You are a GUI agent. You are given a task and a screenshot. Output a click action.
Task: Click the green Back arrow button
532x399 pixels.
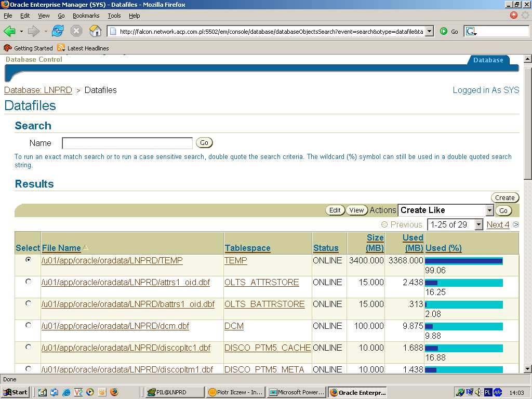[9, 32]
